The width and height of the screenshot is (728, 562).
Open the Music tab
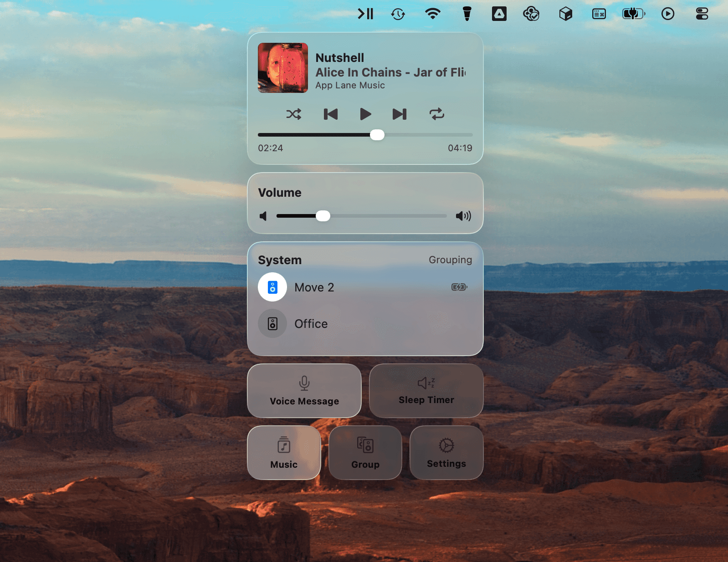pos(284,453)
